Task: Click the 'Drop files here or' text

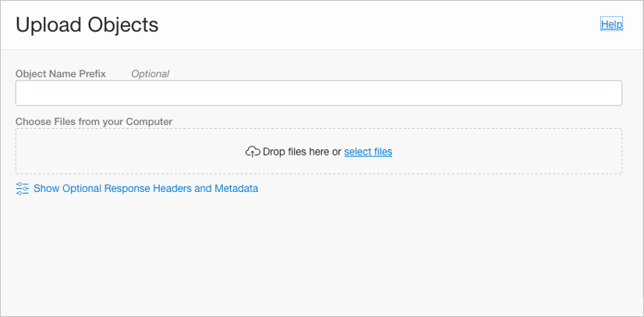Action: pyautogui.click(x=302, y=151)
